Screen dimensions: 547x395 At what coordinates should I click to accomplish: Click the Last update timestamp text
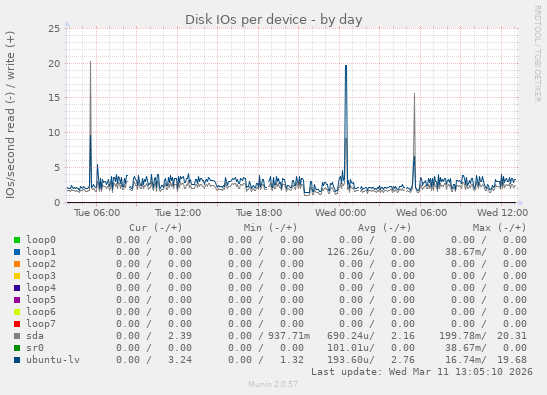[x=422, y=372]
